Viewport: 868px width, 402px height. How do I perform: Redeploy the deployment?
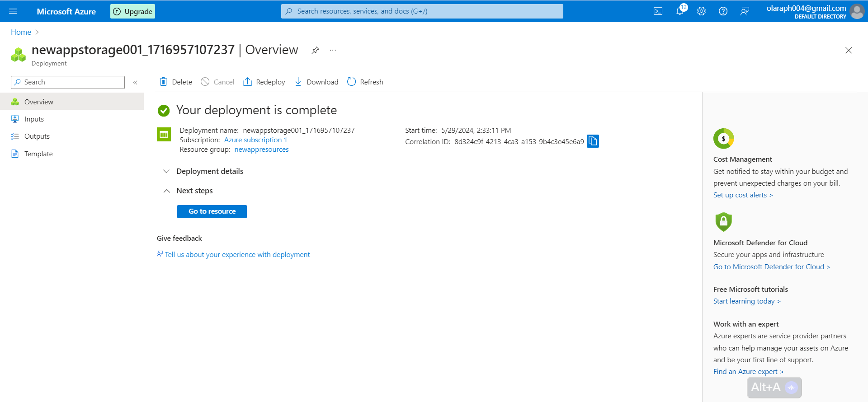click(x=264, y=82)
